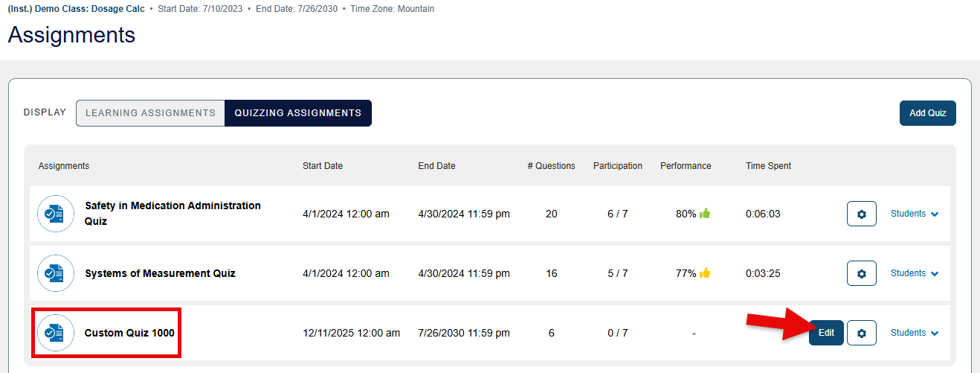
Task: Click the Add Quiz button
Action: coord(927,113)
